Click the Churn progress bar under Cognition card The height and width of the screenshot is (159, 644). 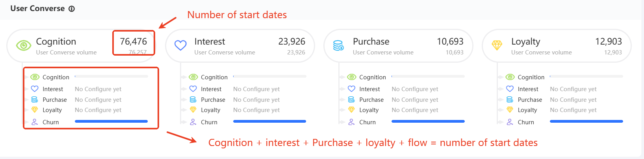[111, 122]
